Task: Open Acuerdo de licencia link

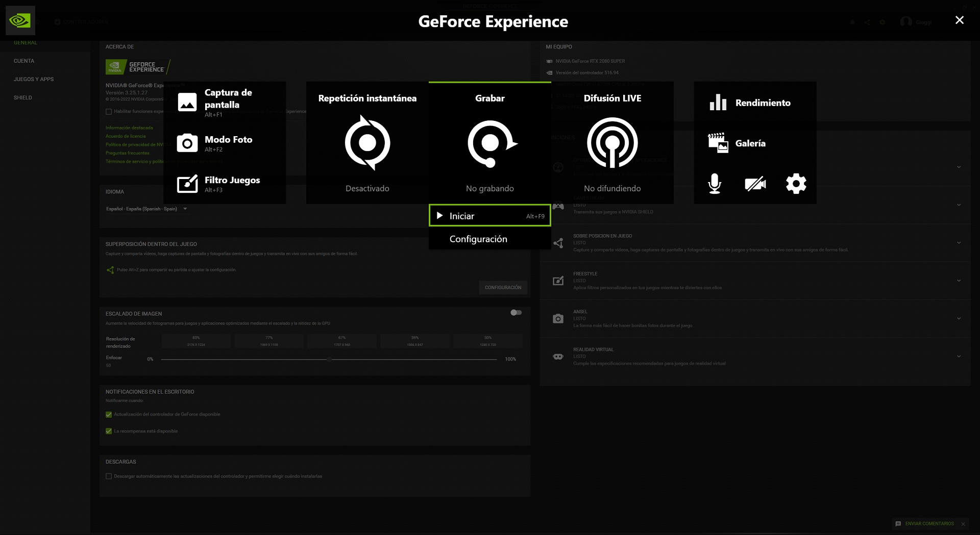Action: coord(126,136)
